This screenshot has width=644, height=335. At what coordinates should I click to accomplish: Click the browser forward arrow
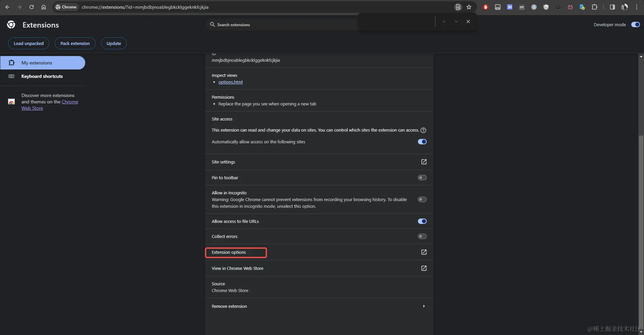[x=19, y=7]
